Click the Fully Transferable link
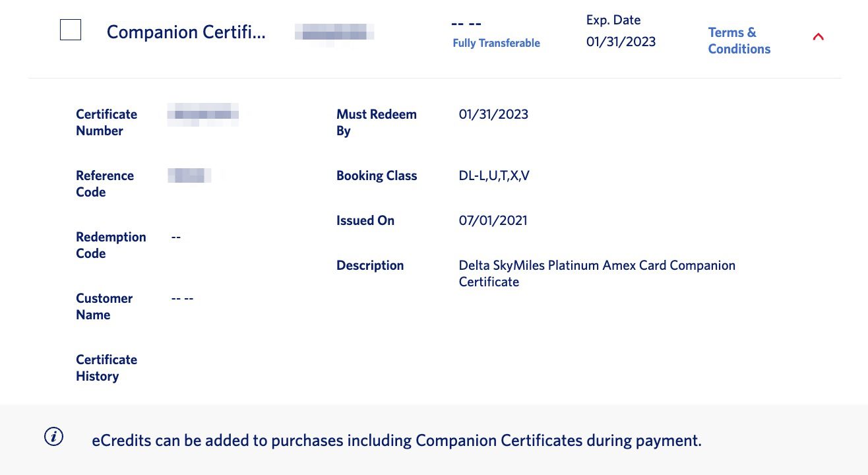 tap(496, 43)
